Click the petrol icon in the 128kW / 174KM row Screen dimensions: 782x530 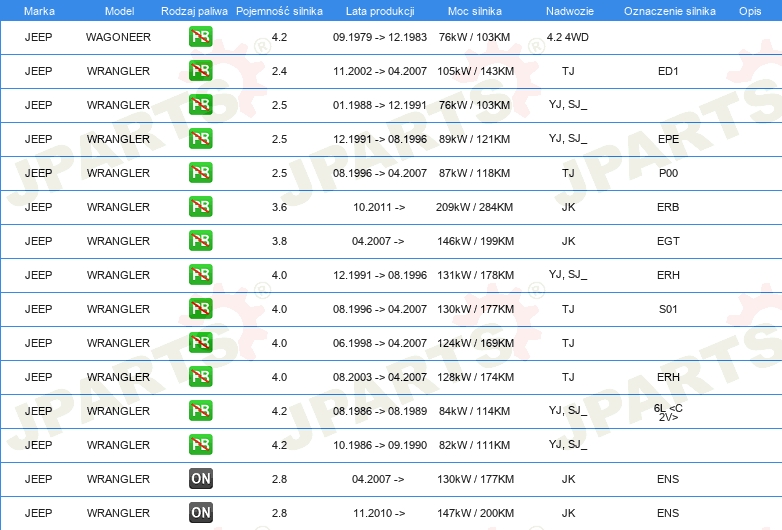click(x=200, y=376)
